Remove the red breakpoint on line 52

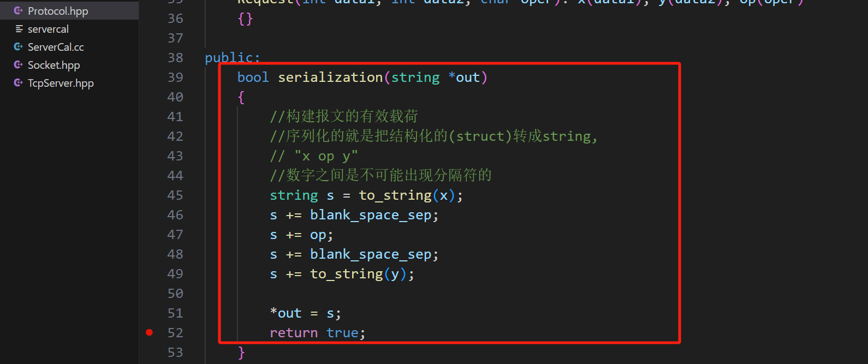(149, 332)
